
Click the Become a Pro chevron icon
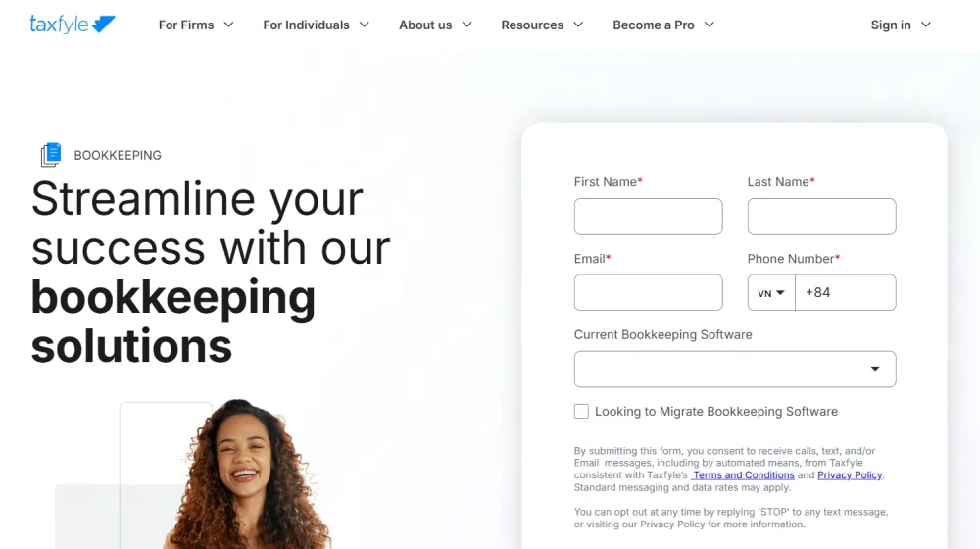tap(709, 25)
